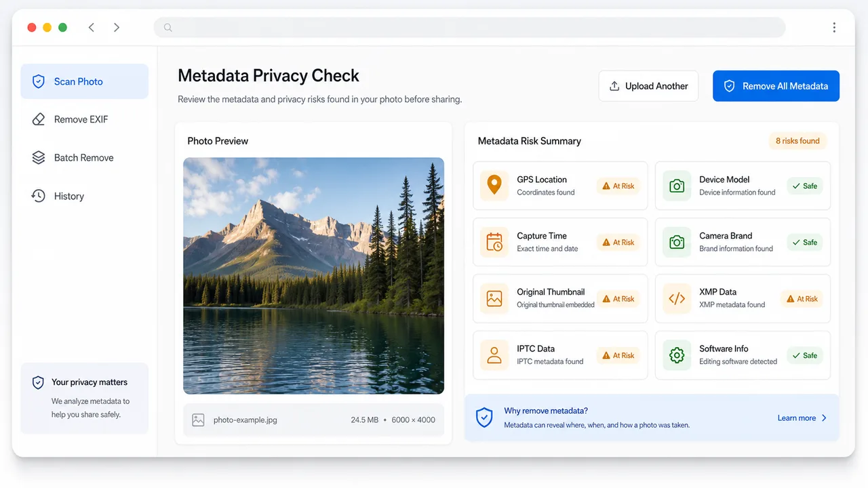Click the shield icon in Your privacy matters
The height and width of the screenshot is (488, 868).
click(39, 383)
